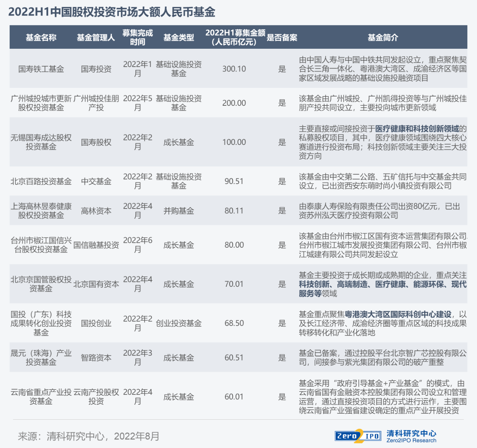477x448 pixels.
Task: Select 北京百路投资基金 fund name
Action: pos(41,181)
